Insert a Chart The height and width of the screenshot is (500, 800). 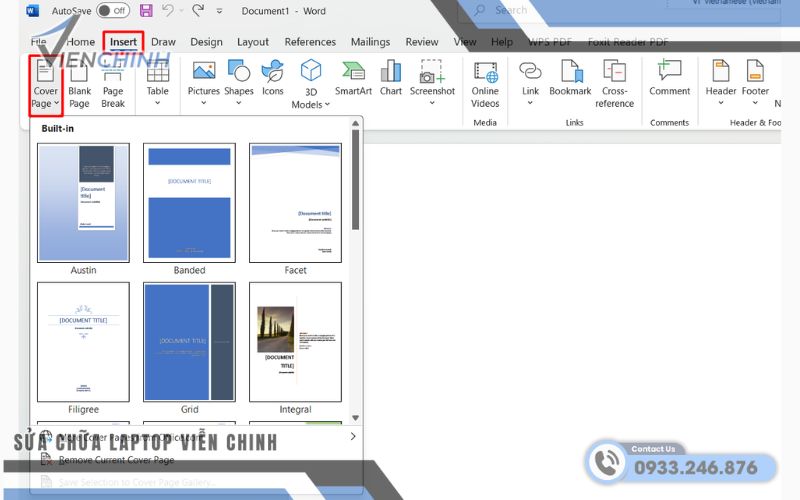pos(391,78)
